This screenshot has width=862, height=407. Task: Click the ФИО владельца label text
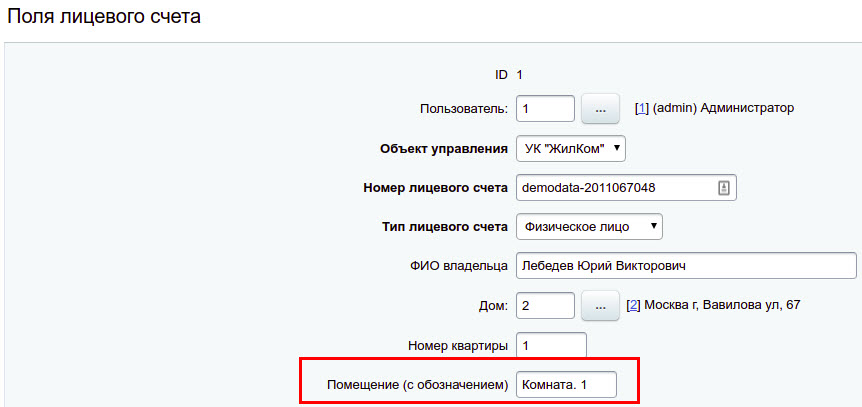[455, 267]
